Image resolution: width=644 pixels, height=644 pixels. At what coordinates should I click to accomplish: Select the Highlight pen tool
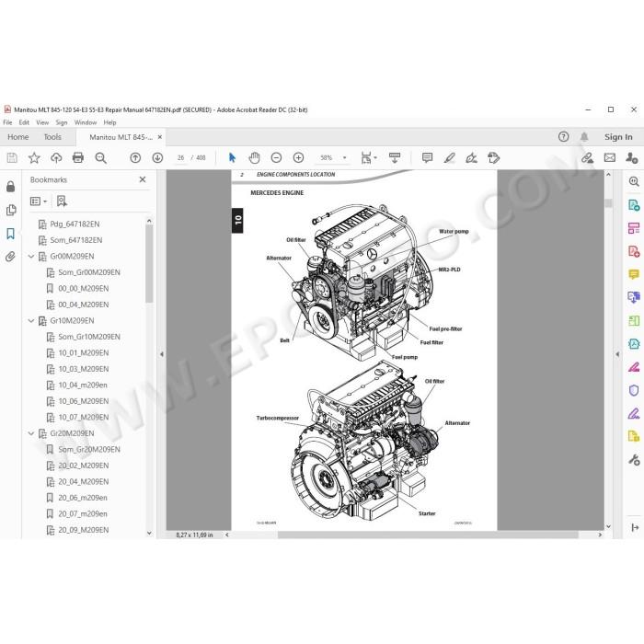(x=449, y=157)
